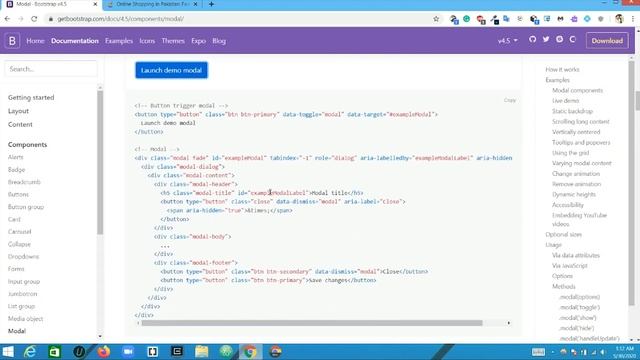Open Buttons in sidebar
The width and height of the screenshot is (640, 360).
click(x=18, y=194)
